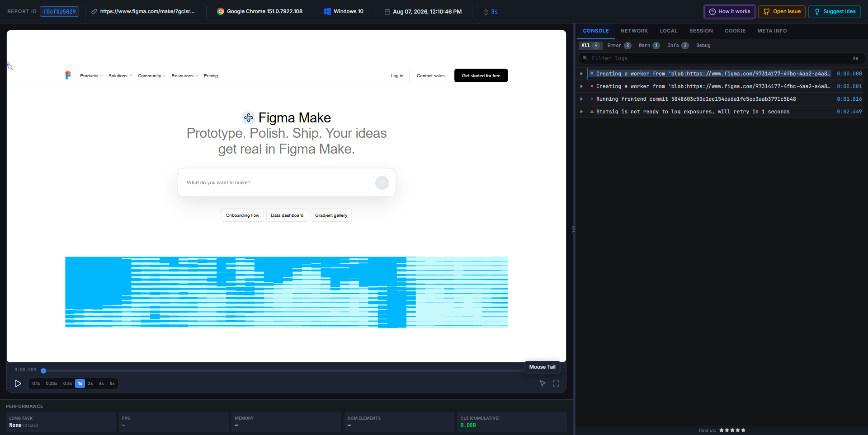Image resolution: width=868 pixels, height=435 pixels.
Task: Click the Figma Make logo icon in the heading
Action: click(249, 117)
